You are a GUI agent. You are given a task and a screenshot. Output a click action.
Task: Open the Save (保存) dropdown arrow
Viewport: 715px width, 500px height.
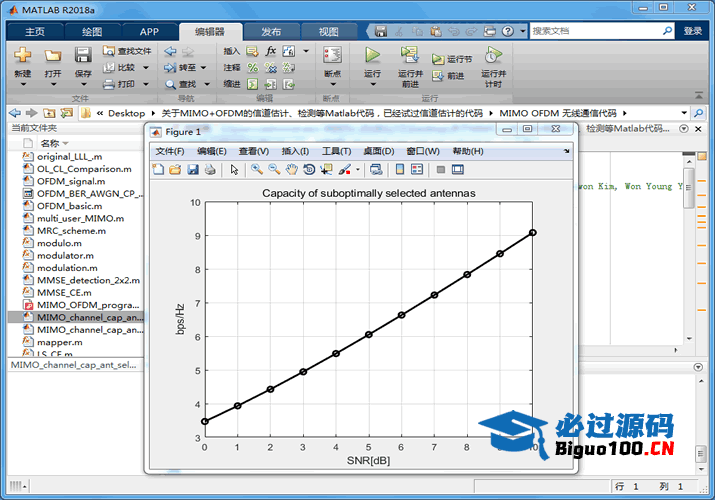83,84
